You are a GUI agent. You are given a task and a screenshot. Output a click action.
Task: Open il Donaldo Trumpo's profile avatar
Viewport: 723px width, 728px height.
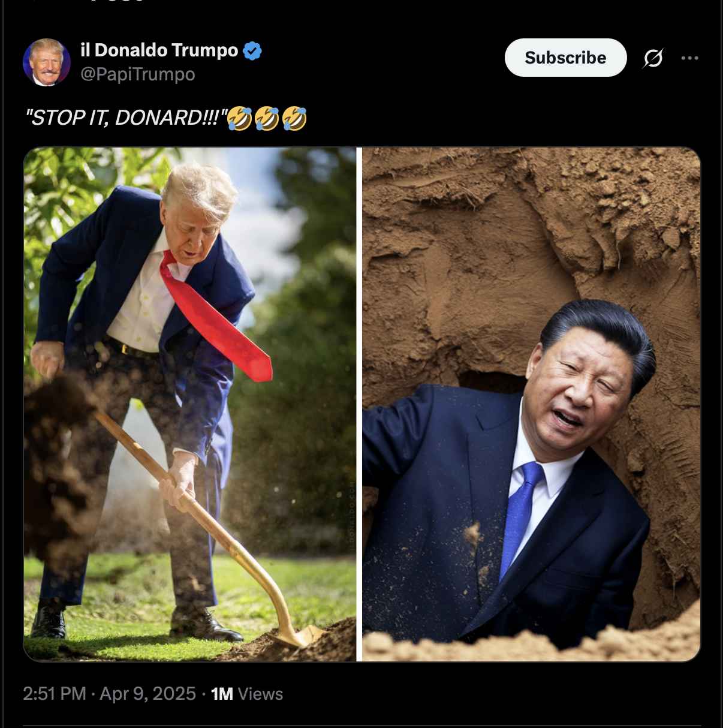tap(47, 62)
